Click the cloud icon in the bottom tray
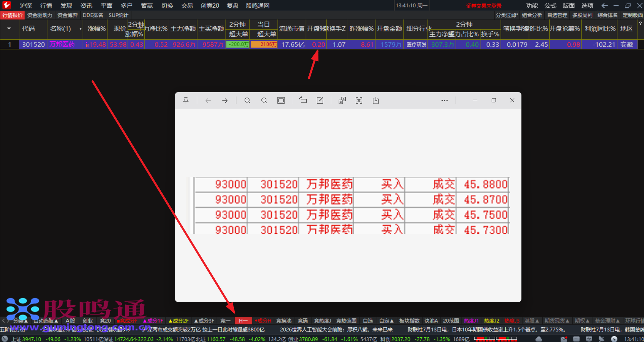 click(539, 339)
